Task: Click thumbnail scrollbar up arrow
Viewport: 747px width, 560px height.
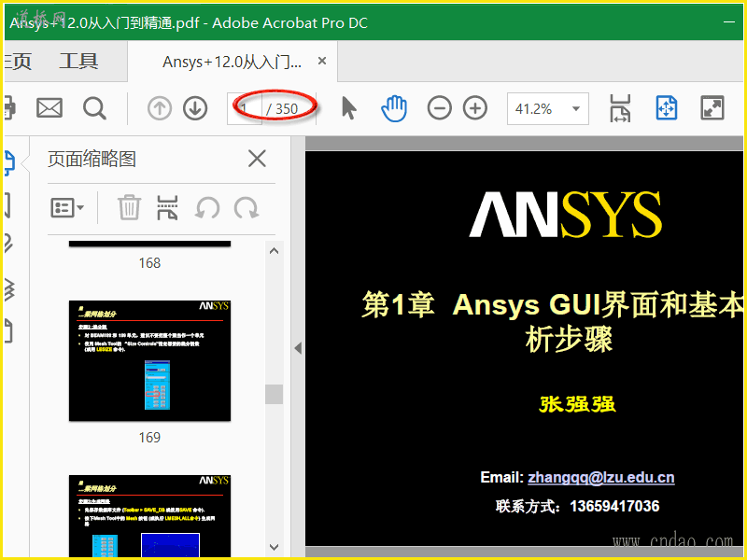Action: (274, 251)
